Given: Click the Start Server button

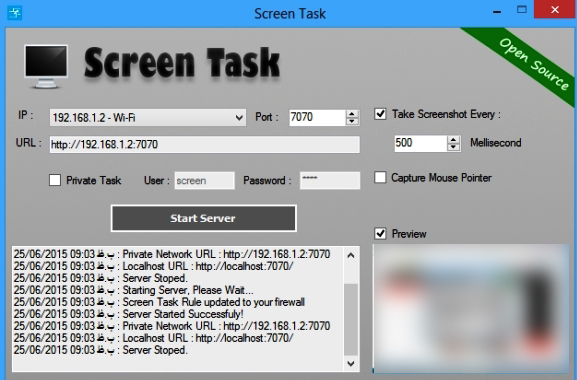Looking at the screenshot, I should pyautogui.click(x=203, y=218).
